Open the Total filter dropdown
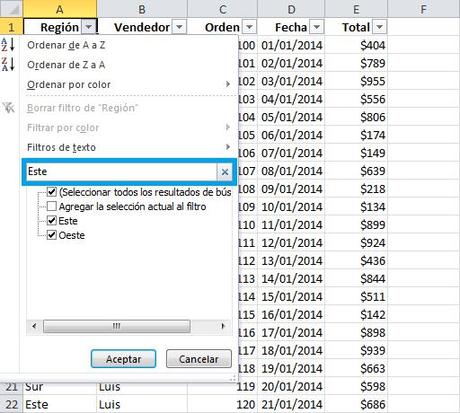 (379, 27)
